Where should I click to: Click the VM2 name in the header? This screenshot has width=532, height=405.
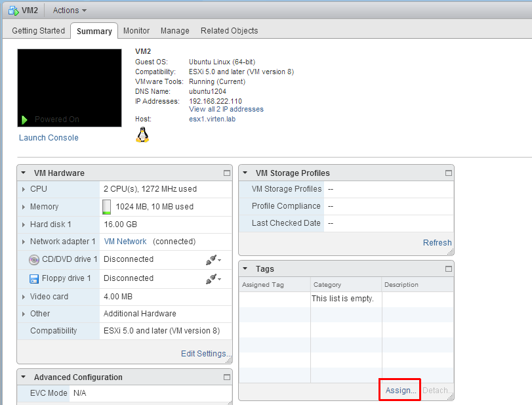[30, 11]
